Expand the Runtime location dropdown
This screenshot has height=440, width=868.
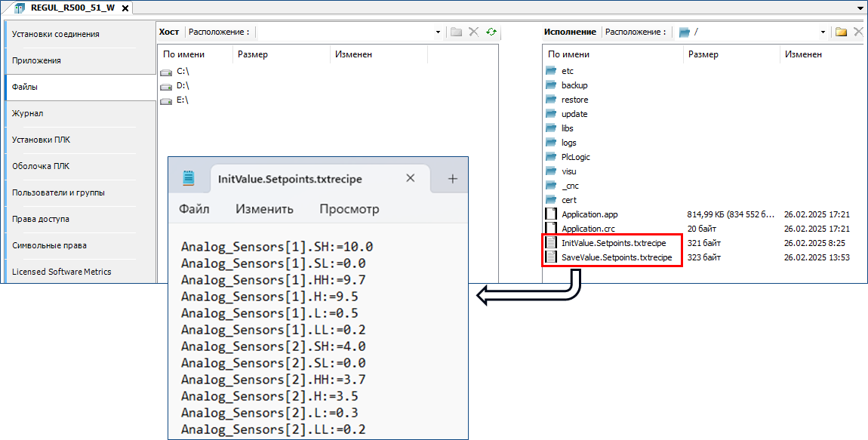823,32
